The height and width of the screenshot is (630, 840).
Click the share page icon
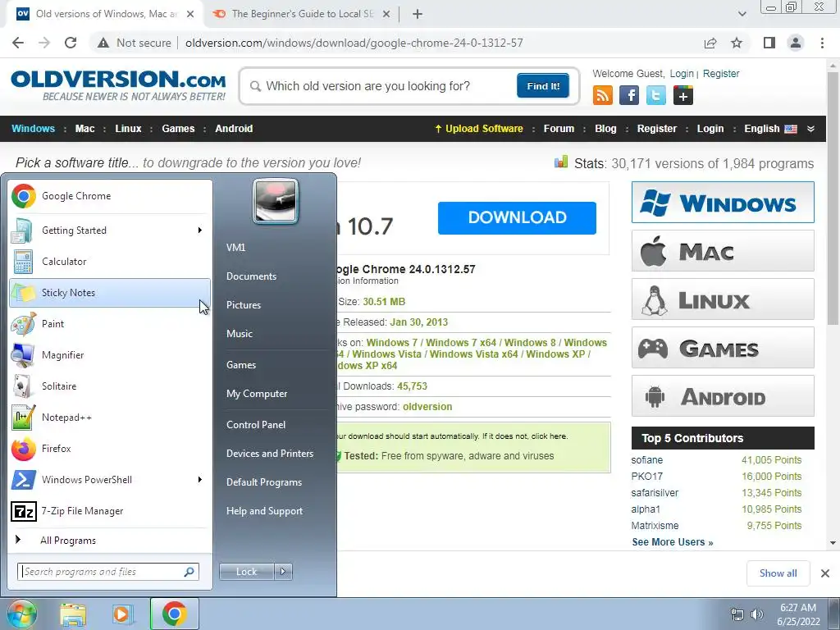pos(710,43)
